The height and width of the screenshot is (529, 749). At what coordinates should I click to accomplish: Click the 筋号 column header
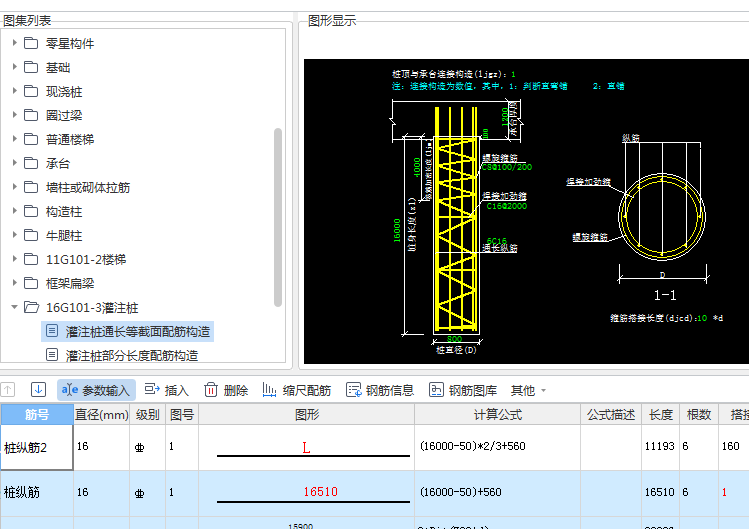[x=37, y=414]
